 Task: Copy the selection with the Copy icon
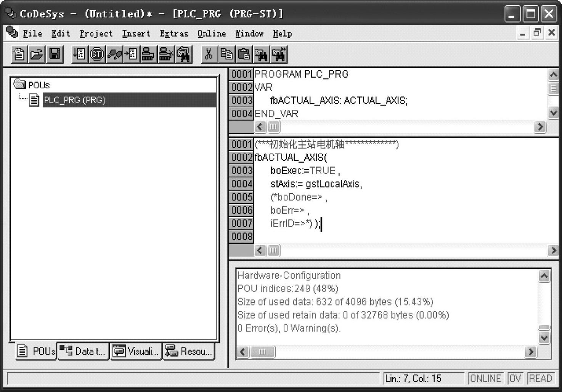point(226,54)
